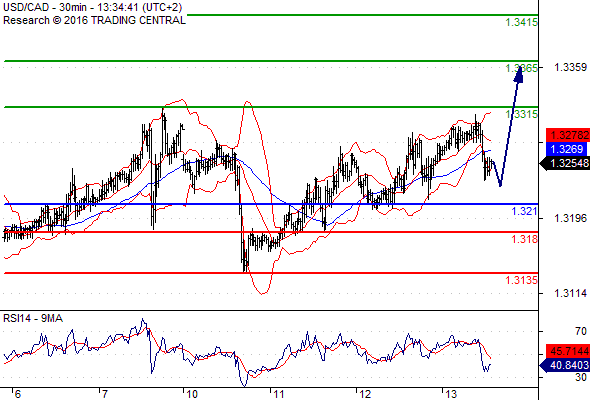Click the blue 1.321 pivot label
The image size is (590, 400).
525,211
